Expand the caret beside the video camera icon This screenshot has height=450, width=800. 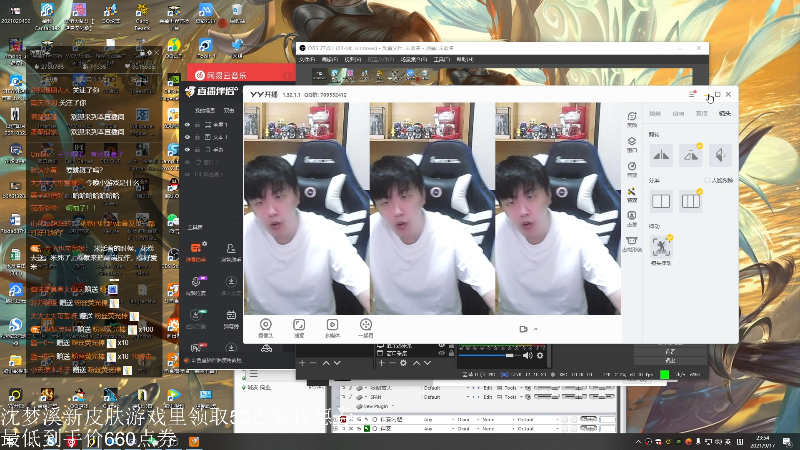click(536, 329)
